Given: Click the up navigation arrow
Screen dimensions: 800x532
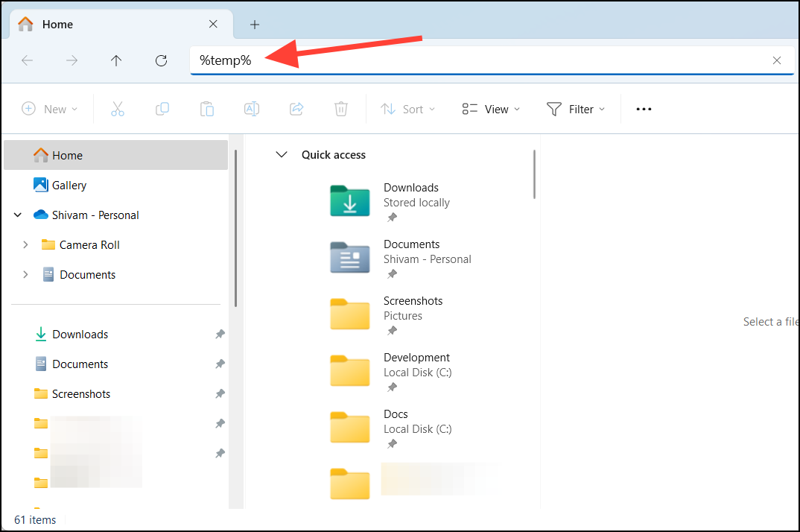Looking at the screenshot, I should [x=116, y=60].
